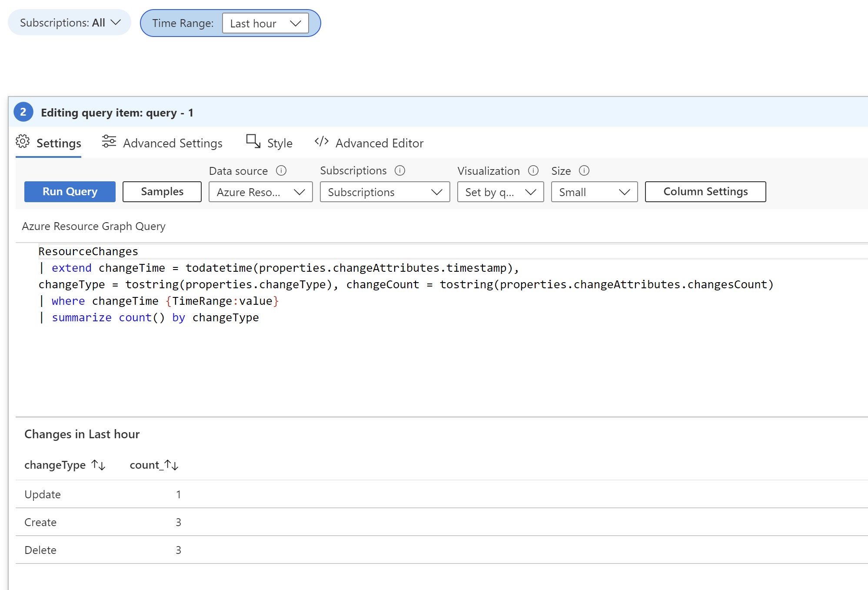Image resolution: width=868 pixels, height=590 pixels.
Task: Open the Visualization dropdown
Action: (x=499, y=192)
